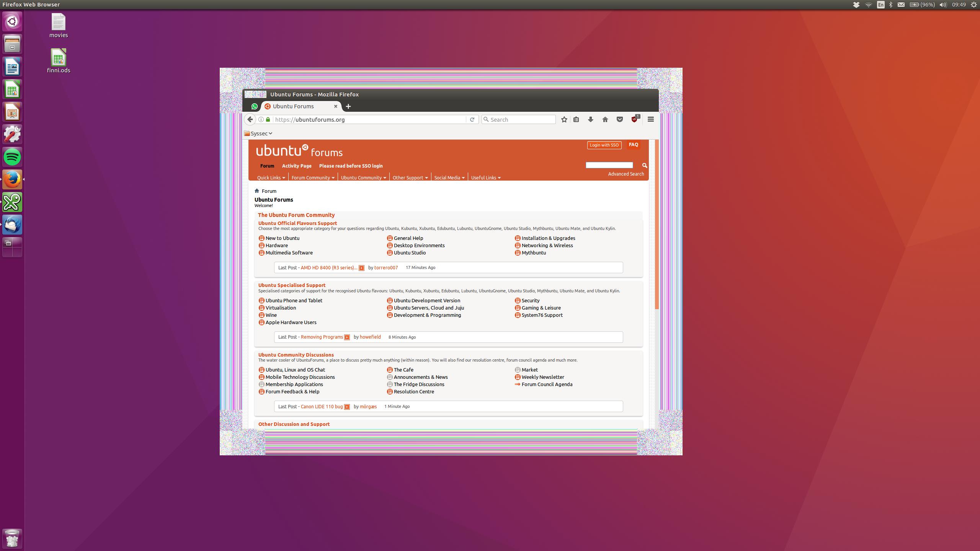This screenshot has height=551, width=980.
Task: Reload the page with the refresh icon
Action: point(472,119)
